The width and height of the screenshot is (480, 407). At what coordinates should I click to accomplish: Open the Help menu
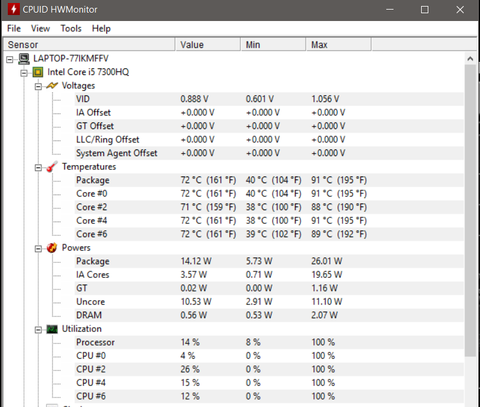coord(101,29)
